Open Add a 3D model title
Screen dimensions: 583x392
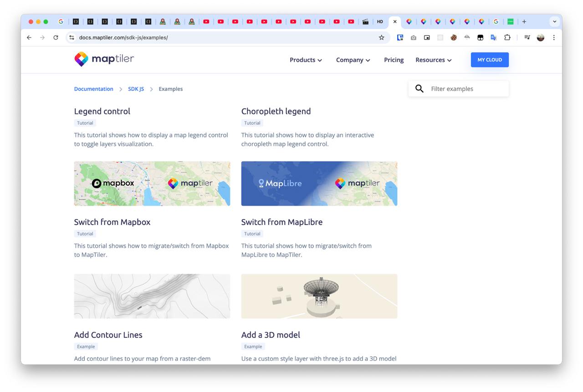[x=271, y=335]
